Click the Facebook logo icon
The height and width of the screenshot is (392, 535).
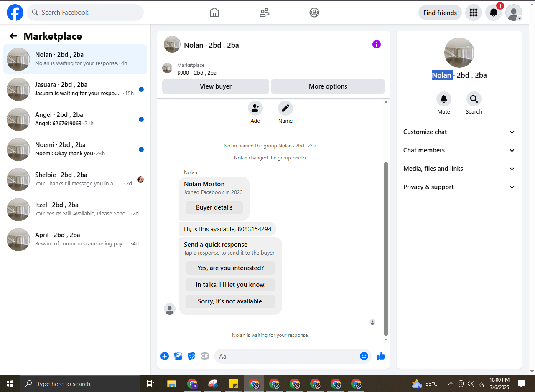pyautogui.click(x=15, y=13)
